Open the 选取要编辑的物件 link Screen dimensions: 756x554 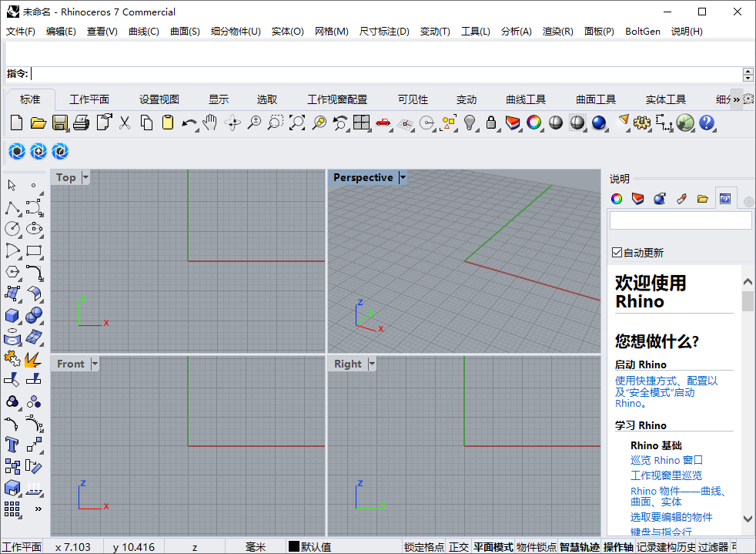pyautogui.click(x=671, y=517)
